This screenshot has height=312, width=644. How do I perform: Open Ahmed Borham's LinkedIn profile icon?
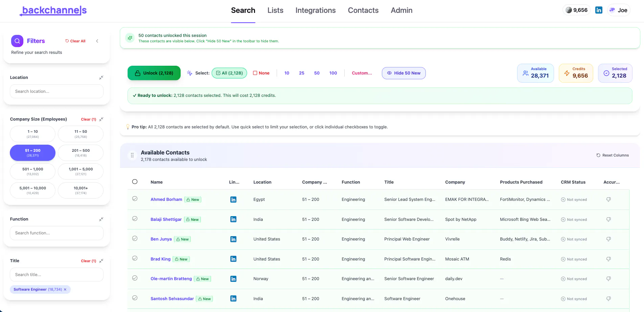tap(233, 200)
